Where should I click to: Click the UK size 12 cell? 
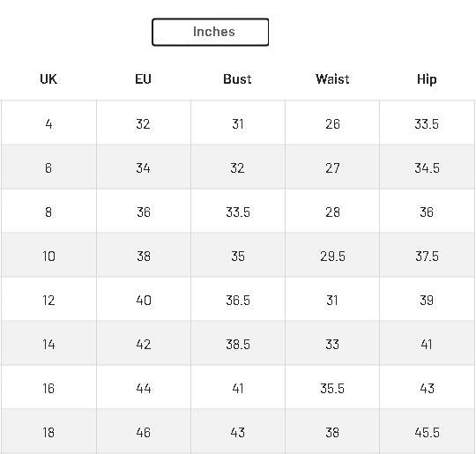(x=48, y=299)
